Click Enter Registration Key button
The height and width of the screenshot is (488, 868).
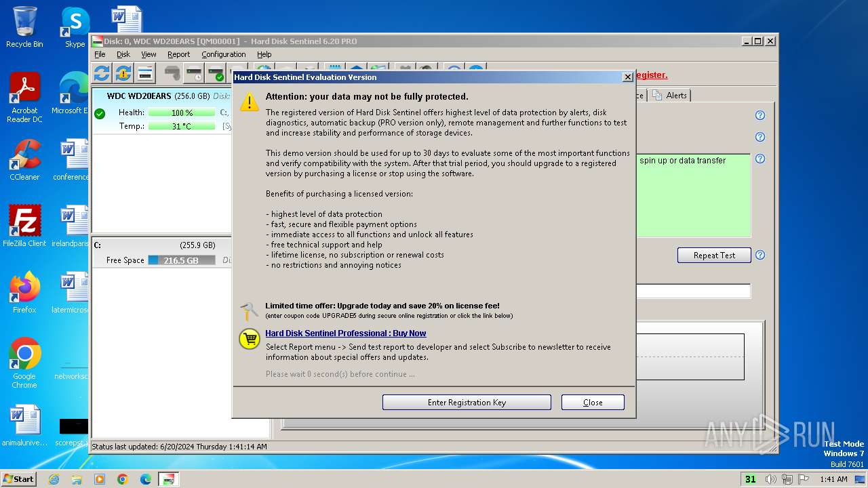(467, 403)
